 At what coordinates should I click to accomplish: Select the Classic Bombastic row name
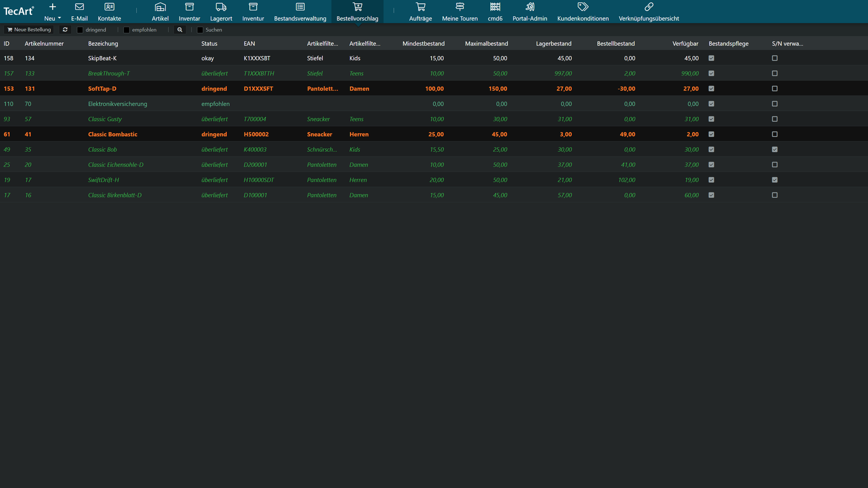pyautogui.click(x=113, y=134)
